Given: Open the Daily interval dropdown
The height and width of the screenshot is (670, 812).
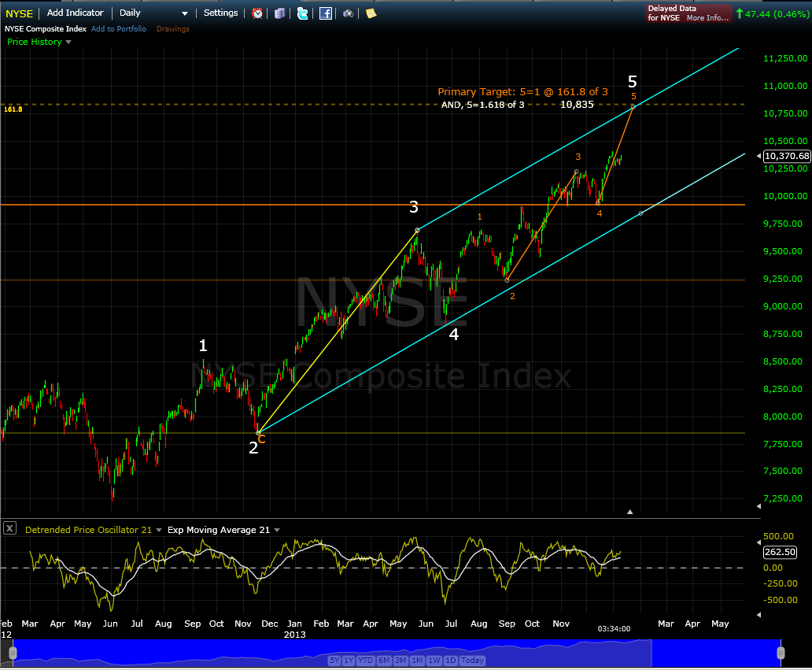Looking at the screenshot, I should (153, 13).
